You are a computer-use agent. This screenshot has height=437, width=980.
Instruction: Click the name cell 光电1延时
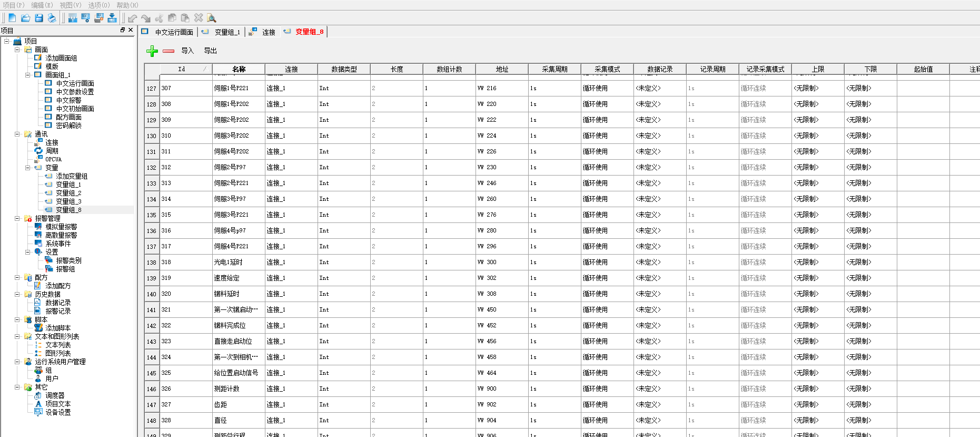click(x=239, y=262)
